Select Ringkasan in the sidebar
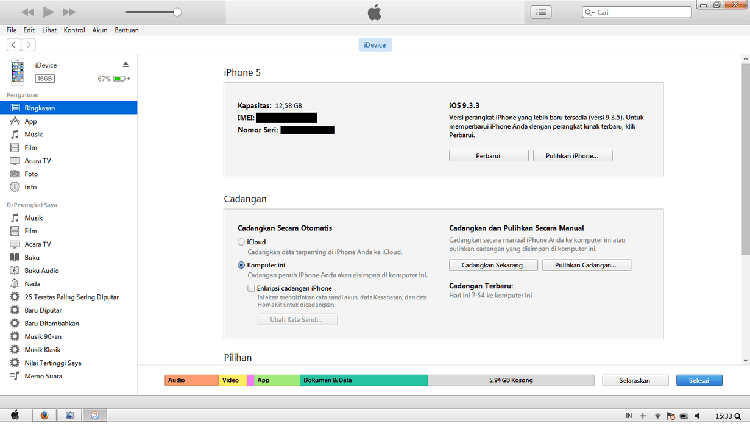Viewport: 750px width, 428px height. click(x=68, y=108)
